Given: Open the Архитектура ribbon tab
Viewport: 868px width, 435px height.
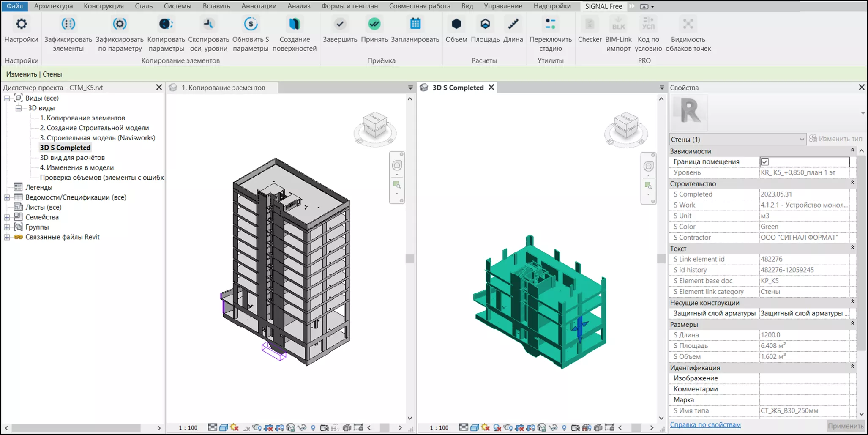Looking at the screenshot, I should [x=53, y=6].
